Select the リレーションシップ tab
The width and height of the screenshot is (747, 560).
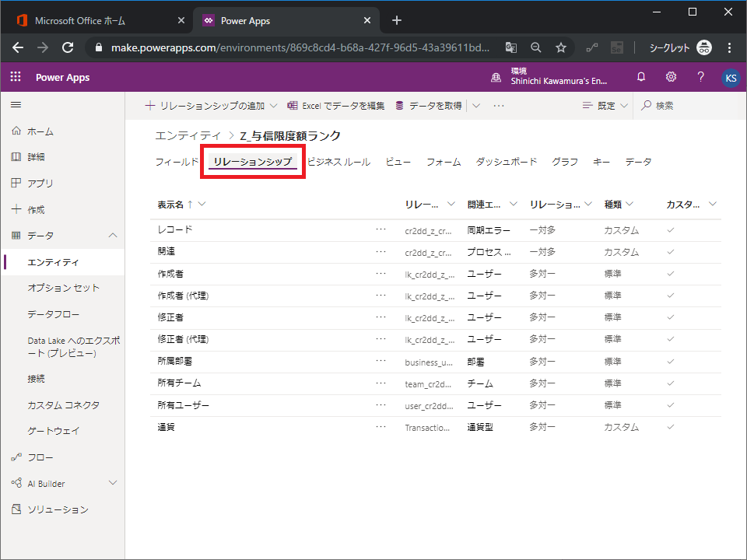[252, 162]
